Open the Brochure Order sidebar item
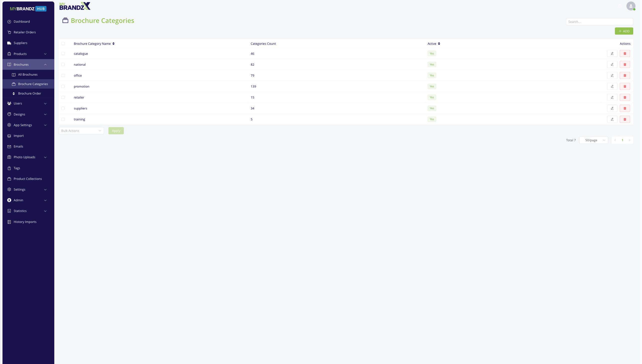 point(30,94)
